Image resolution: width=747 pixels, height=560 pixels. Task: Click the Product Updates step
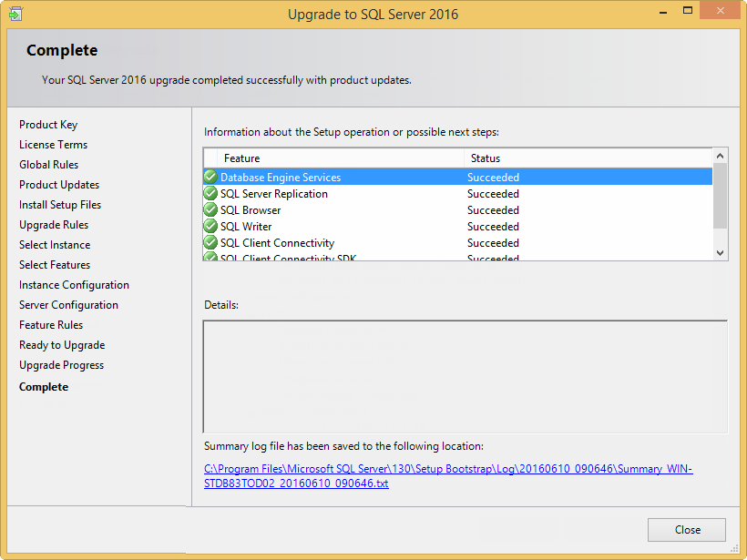[x=59, y=185]
